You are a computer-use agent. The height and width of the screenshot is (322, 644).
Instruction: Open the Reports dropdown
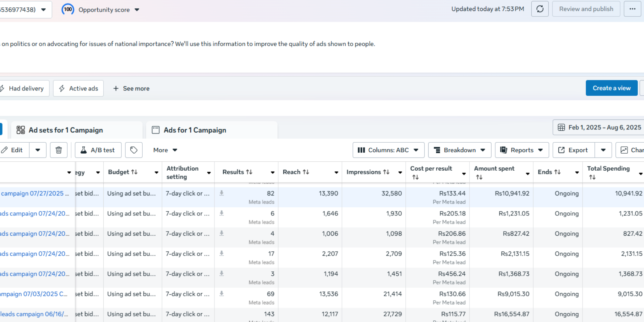[522, 150]
